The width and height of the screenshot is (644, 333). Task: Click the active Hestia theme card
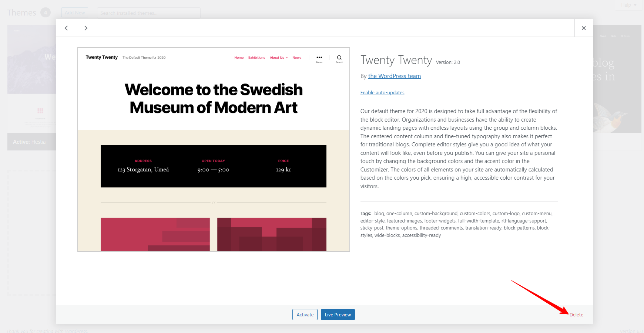point(32,88)
